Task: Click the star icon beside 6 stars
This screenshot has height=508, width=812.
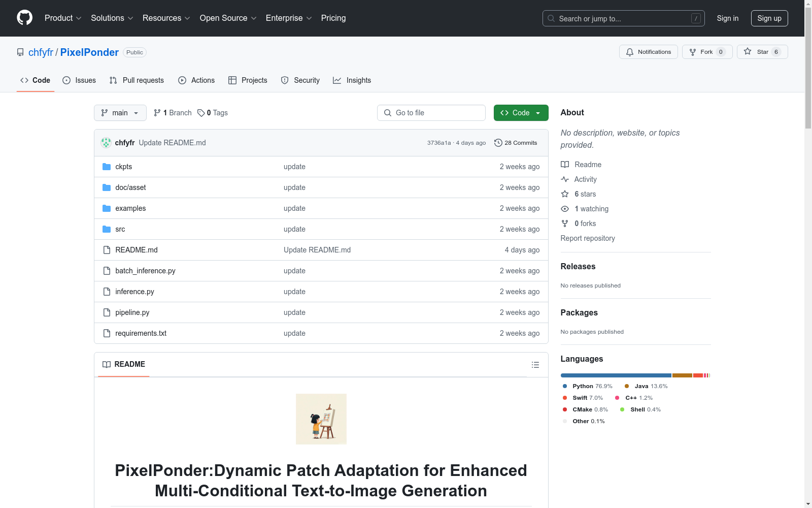Action: (565, 194)
